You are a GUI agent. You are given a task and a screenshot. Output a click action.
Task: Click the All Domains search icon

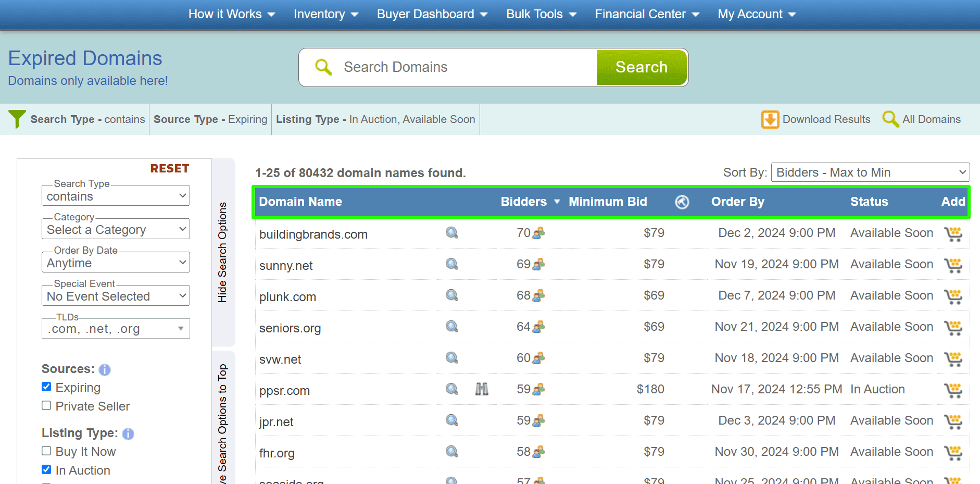890,119
